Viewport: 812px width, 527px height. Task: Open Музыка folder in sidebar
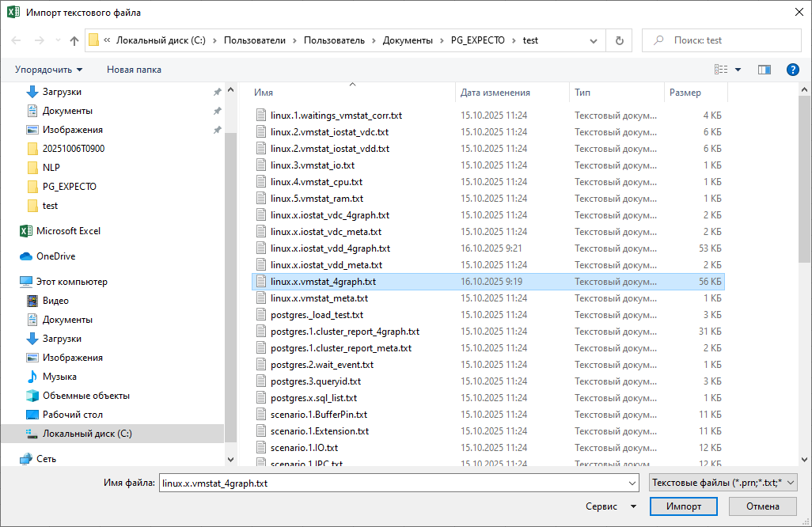[x=59, y=377]
